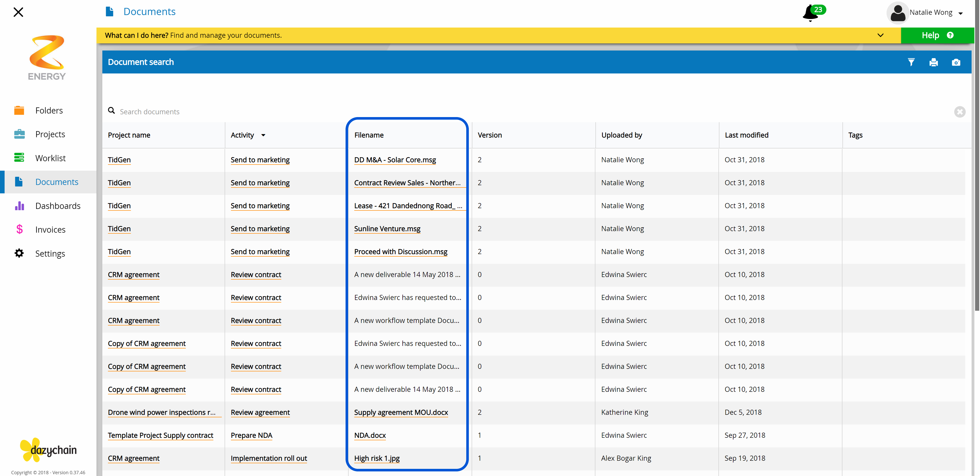
Task: Take a snapshot with the camera icon
Action: [956, 62]
